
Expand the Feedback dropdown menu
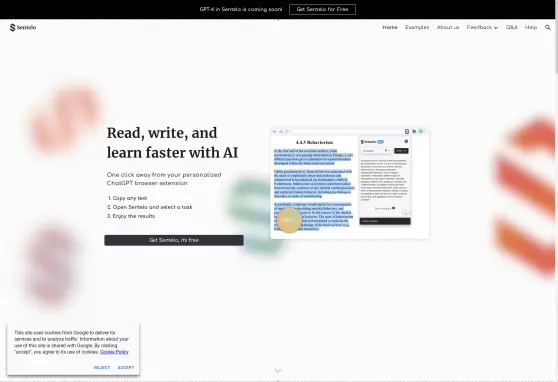point(482,27)
